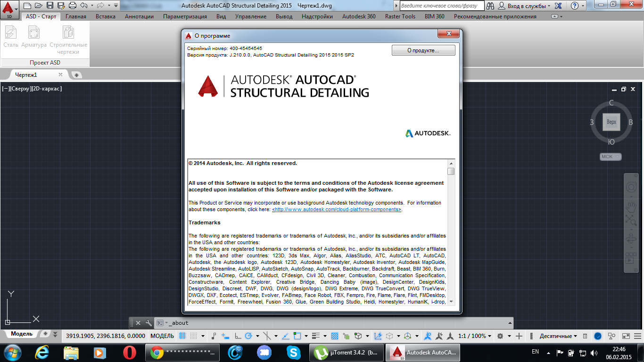The width and height of the screenshot is (644, 362).
Task: Click the МОДЕЛЬ space button in status bar
Action: pyautogui.click(x=162, y=336)
